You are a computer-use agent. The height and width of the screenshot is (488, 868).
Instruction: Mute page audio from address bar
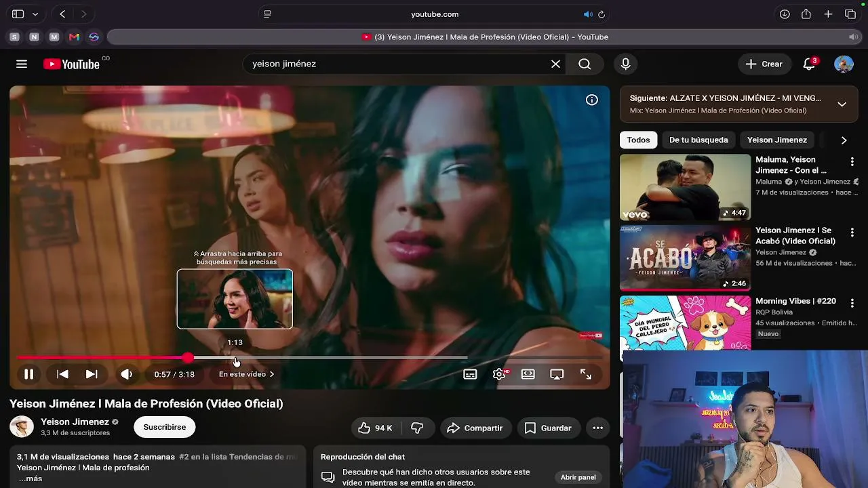click(588, 14)
